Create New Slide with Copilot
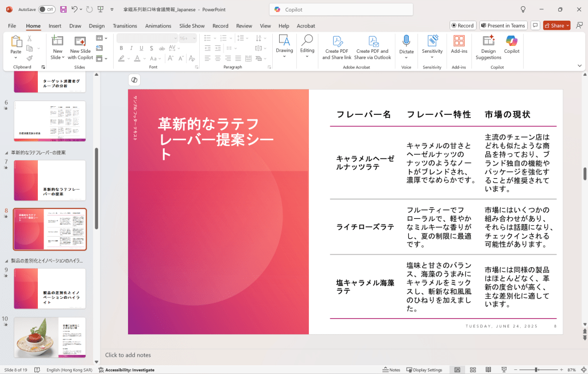The height and width of the screenshot is (374, 588). click(x=80, y=47)
